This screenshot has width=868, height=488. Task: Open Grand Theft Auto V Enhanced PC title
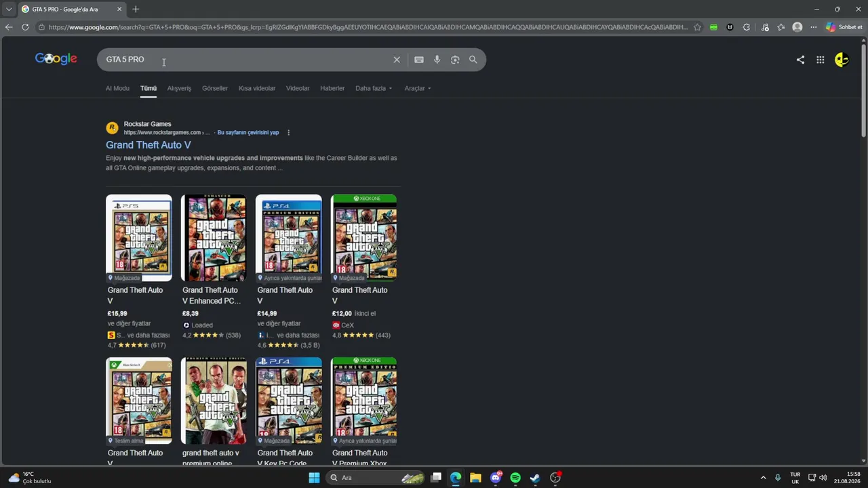[212, 296]
